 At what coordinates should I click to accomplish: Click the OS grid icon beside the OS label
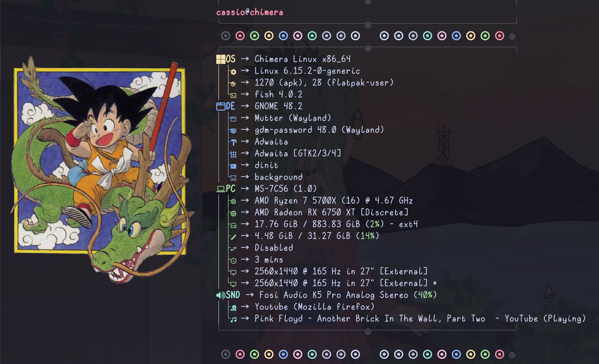pos(221,59)
